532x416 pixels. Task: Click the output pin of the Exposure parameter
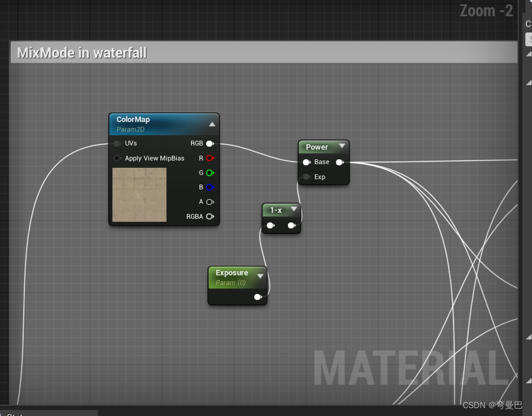tap(258, 296)
